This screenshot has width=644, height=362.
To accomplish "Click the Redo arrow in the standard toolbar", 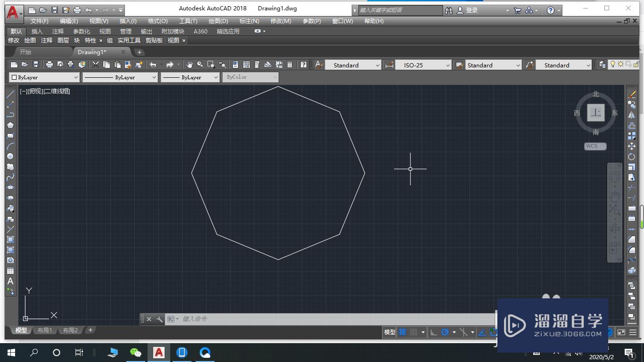I will tap(170, 65).
